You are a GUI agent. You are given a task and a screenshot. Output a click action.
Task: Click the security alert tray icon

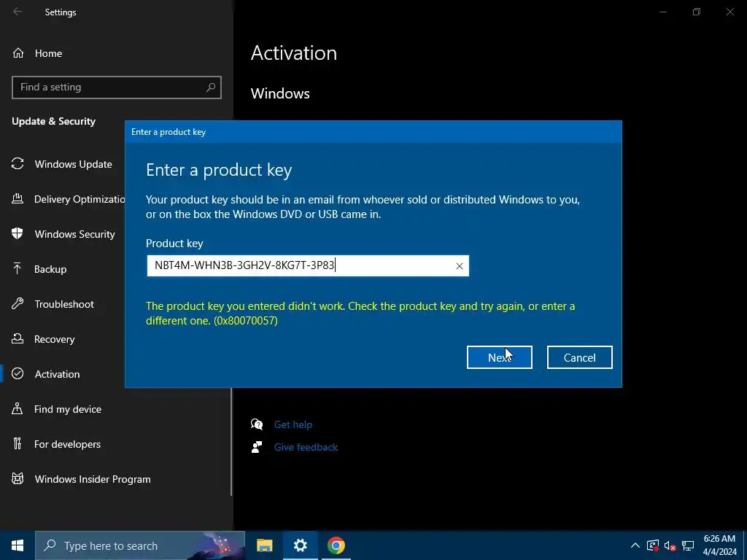coord(653,545)
